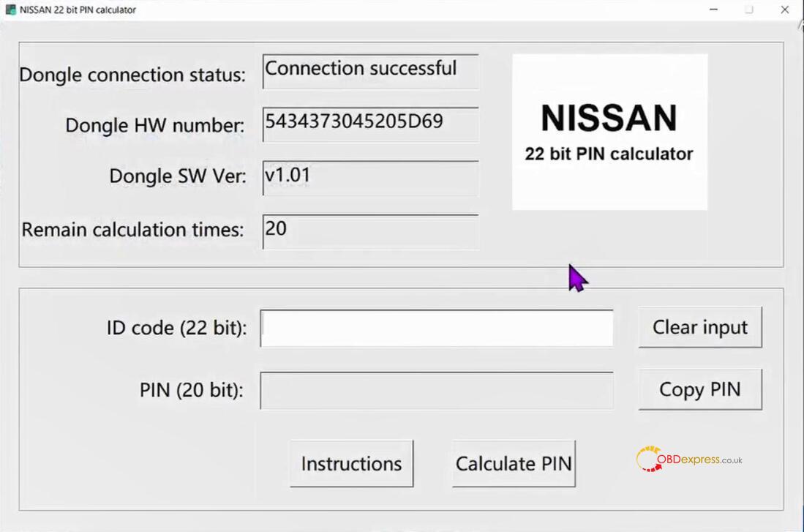804x532 pixels.
Task: Select the Dongle HW number field value
Action: point(370,124)
